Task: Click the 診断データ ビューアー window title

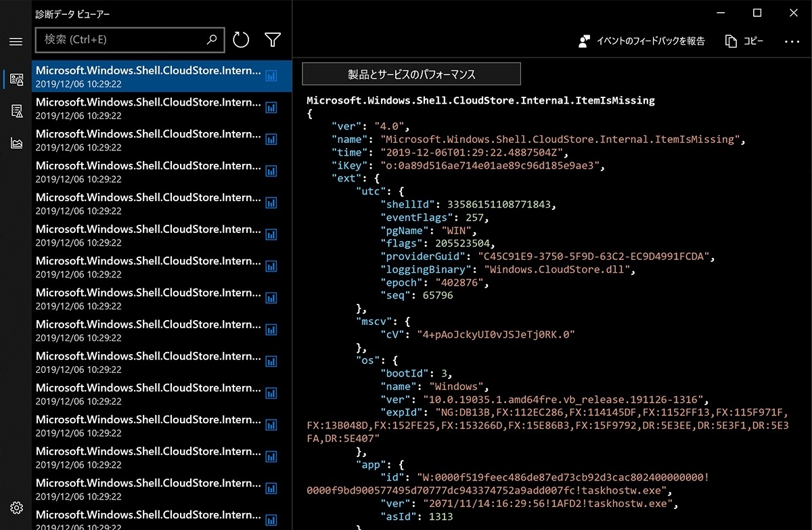Action: (72, 14)
